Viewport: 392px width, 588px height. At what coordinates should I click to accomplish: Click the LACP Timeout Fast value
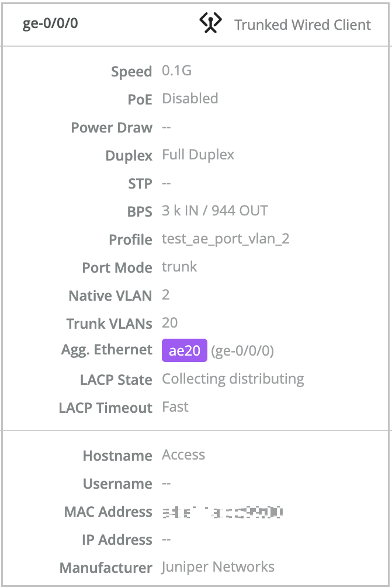tap(175, 407)
